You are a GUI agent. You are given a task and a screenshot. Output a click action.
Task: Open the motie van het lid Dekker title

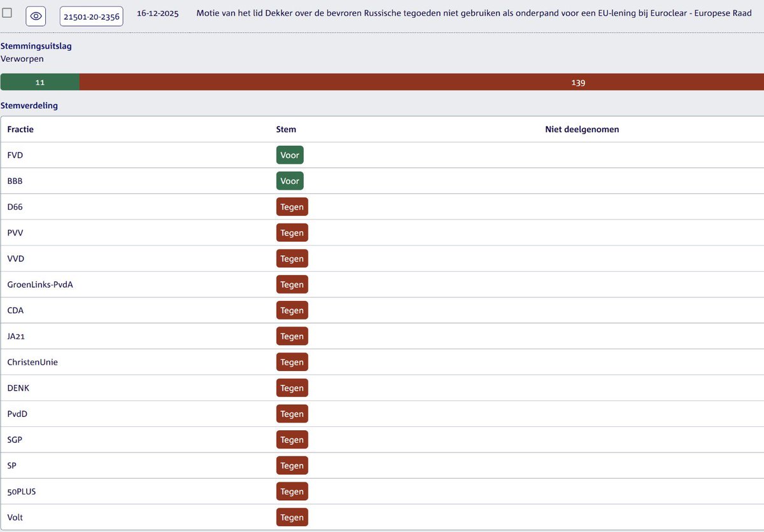pos(474,13)
